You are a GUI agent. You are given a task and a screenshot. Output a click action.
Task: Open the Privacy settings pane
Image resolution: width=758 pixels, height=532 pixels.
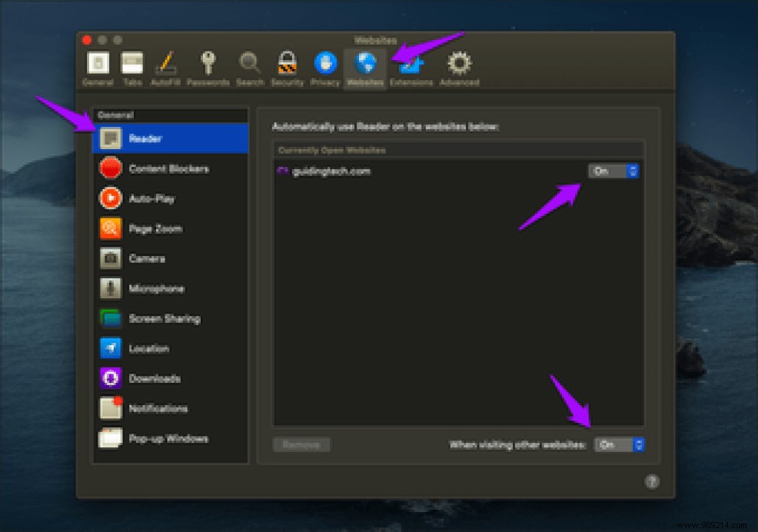click(324, 65)
